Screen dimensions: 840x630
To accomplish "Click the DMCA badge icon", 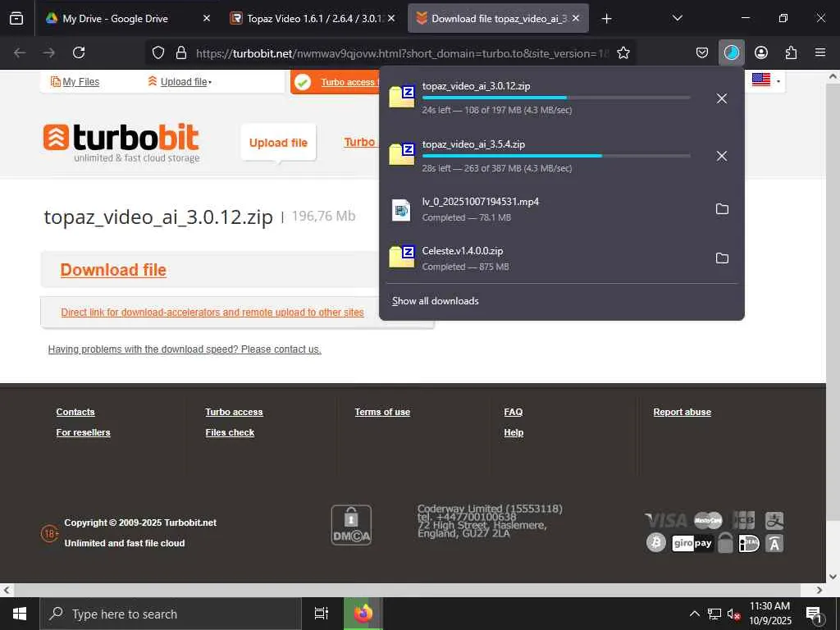I will point(351,526).
